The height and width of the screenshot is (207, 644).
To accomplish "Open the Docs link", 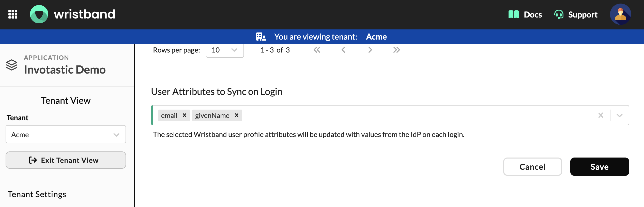I will tap(525, 14).
